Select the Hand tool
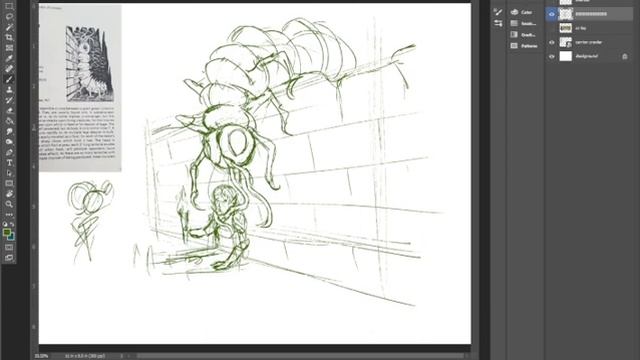The image size is (640, 360). [x=9, y=193]
